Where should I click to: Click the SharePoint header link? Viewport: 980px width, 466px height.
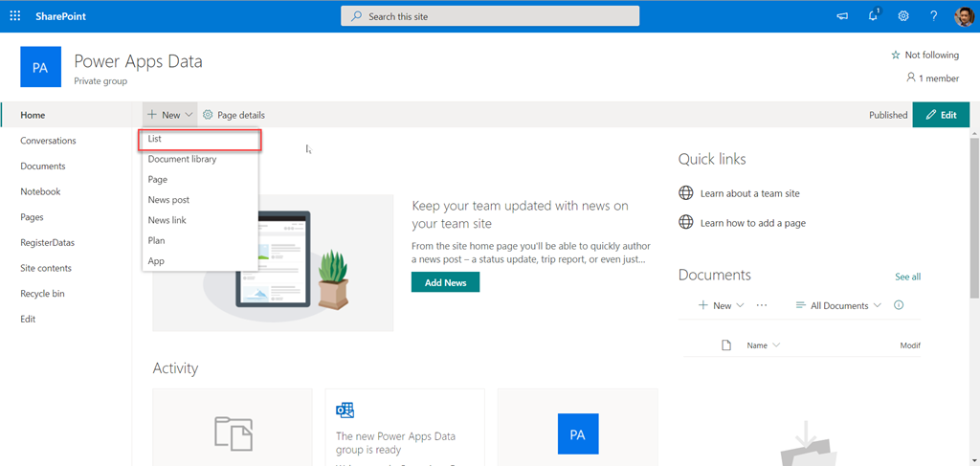[60, 16]
